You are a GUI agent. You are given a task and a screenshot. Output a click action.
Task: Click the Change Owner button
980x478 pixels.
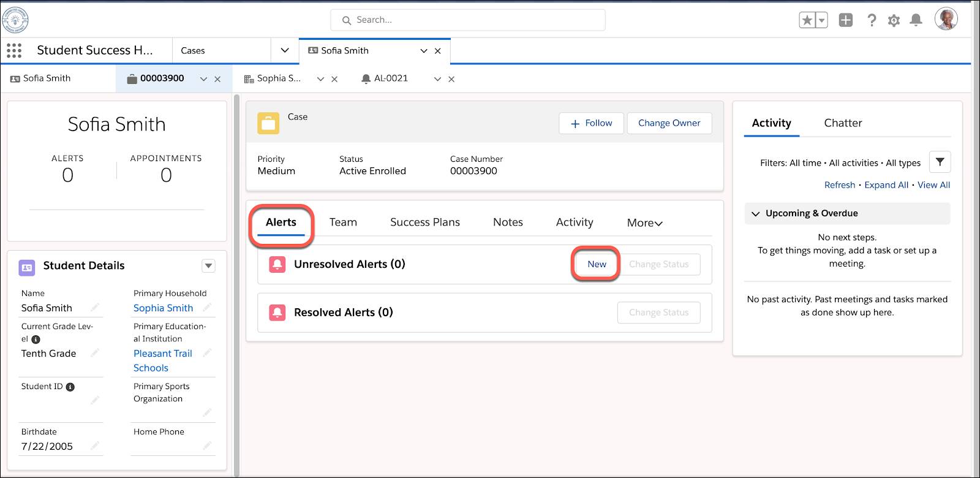[x=669, y=123]
